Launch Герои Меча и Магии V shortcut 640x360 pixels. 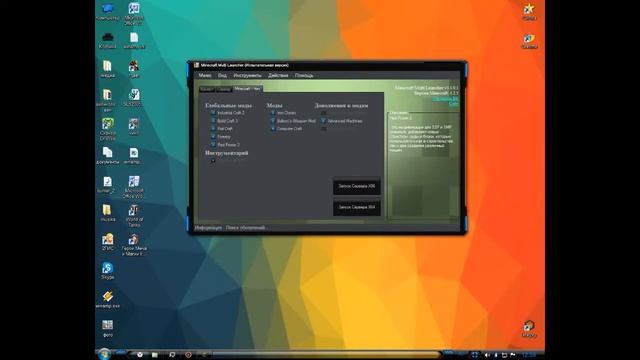(x=133, y=244)
